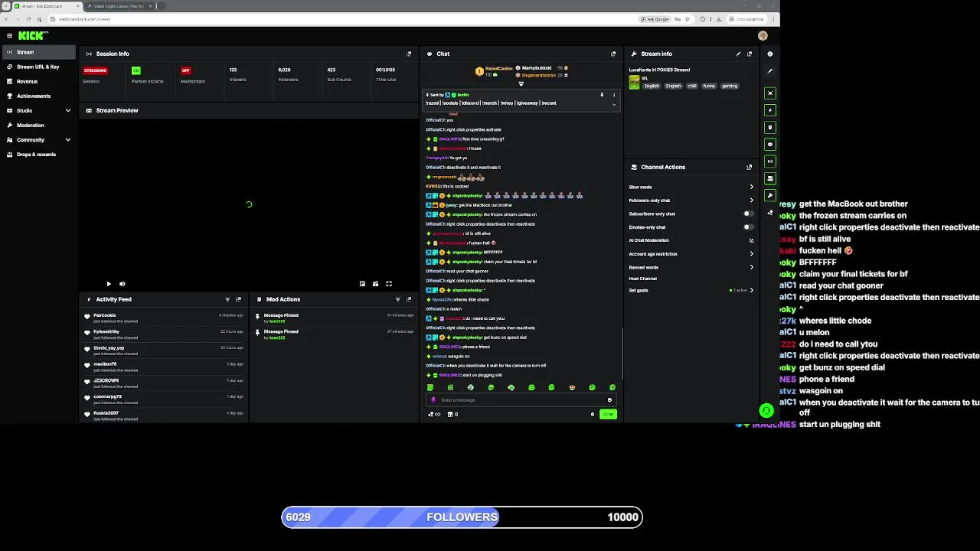The width and height of the screenshot is (980, 551).
Task: Toggle Emotes-only chat switch
Action: (x=748, y=227)
